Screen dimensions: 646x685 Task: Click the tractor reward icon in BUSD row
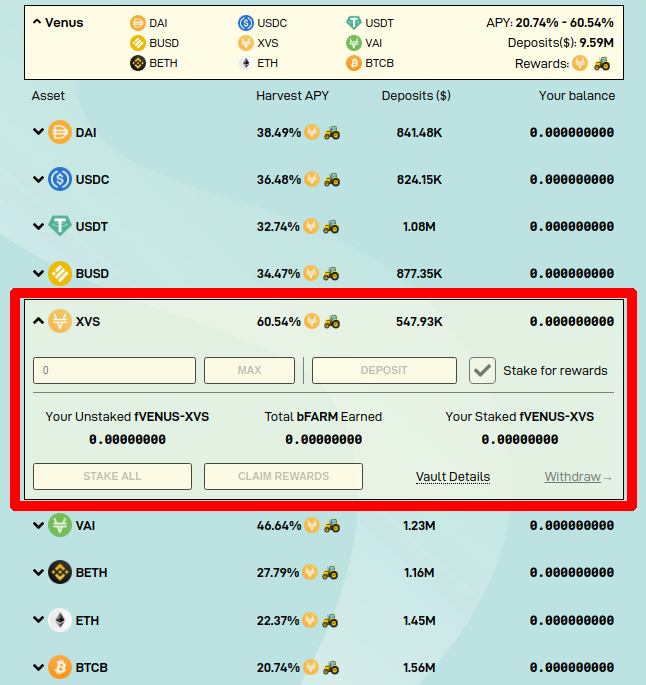(x=331, y=274)
